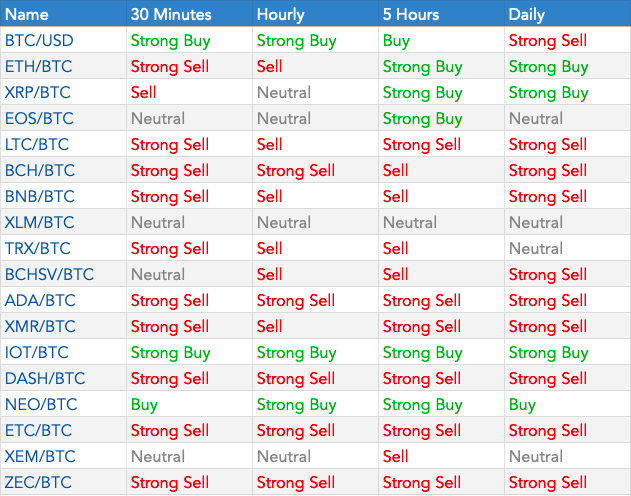The width and height of the screenshot is (631, 496).
Task: Open the ETH/BTC pair link
Action: 38,66
